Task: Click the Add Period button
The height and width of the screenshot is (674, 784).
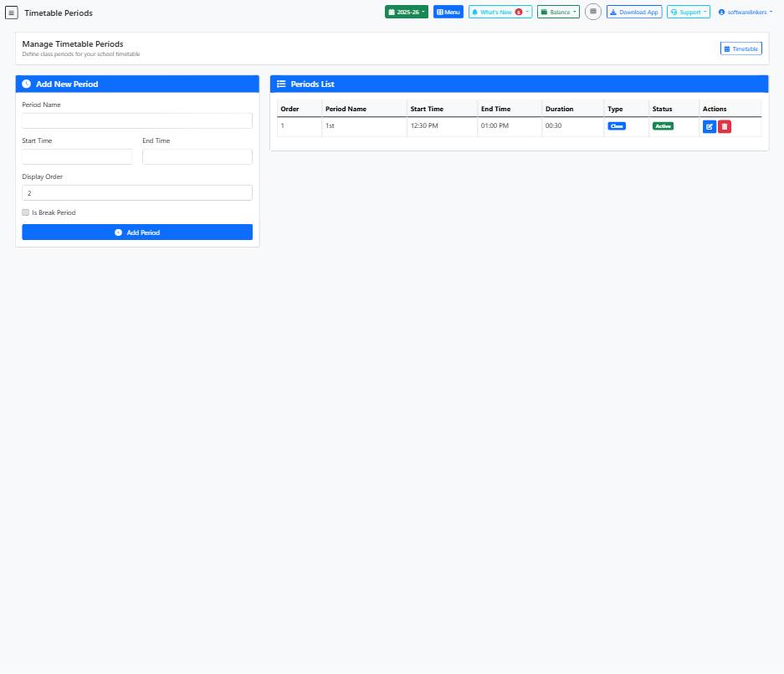Action: tap(137, 232)
